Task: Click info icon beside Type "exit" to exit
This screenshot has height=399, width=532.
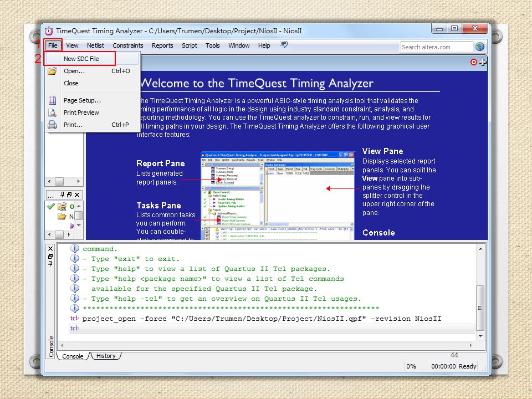Action: tap(75, 259)
